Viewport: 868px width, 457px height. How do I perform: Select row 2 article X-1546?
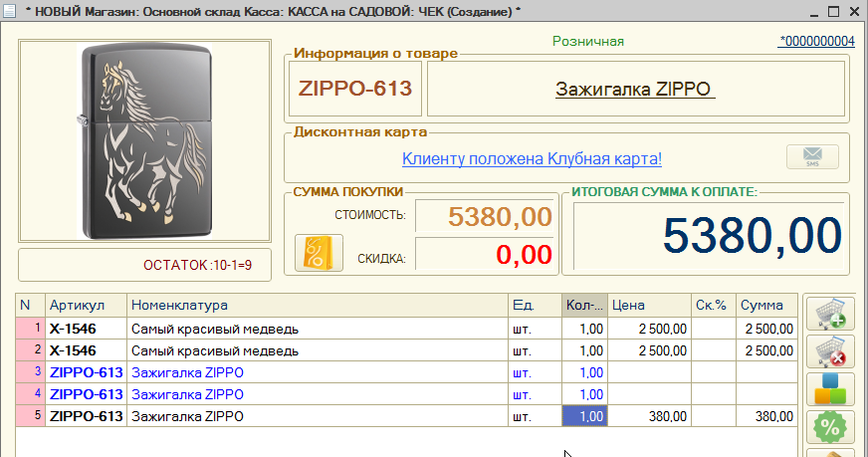click(86, 350)
